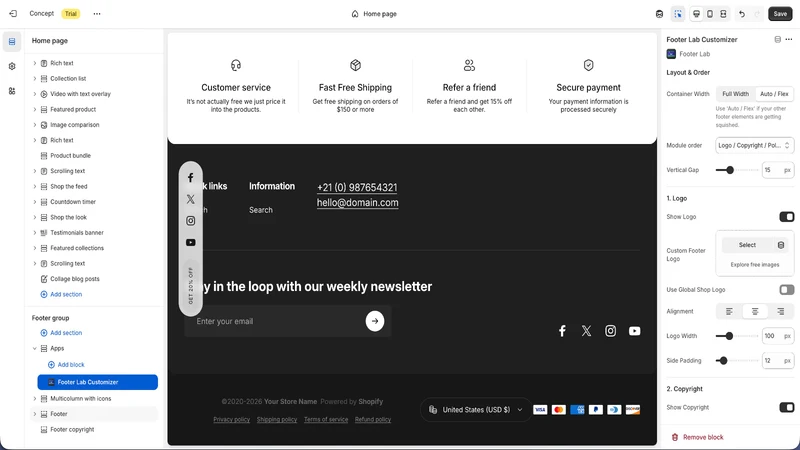Screen dimensions: 800x450
Task: Click the exit editor back icon
Action: tap(13, 14)
